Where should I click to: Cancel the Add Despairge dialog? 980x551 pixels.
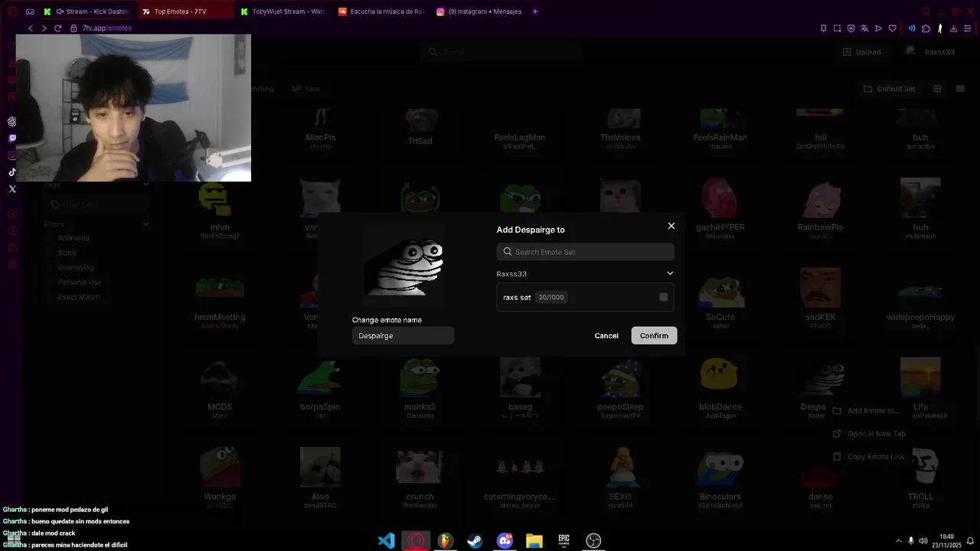coord(606,335)
